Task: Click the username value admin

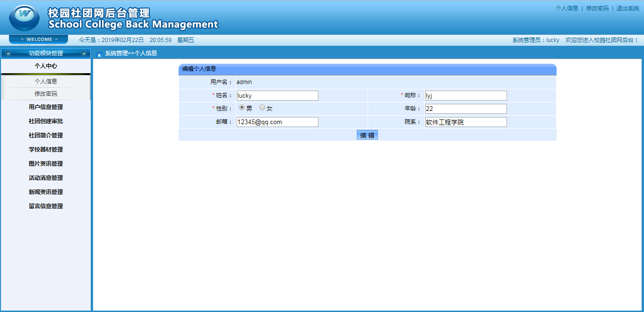Action: point(244,82)
